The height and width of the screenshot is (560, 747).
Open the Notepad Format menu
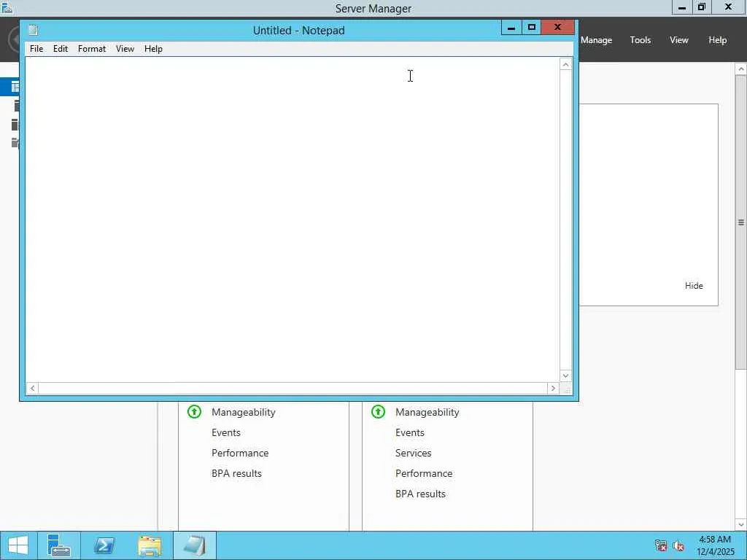tap(92, 49)
